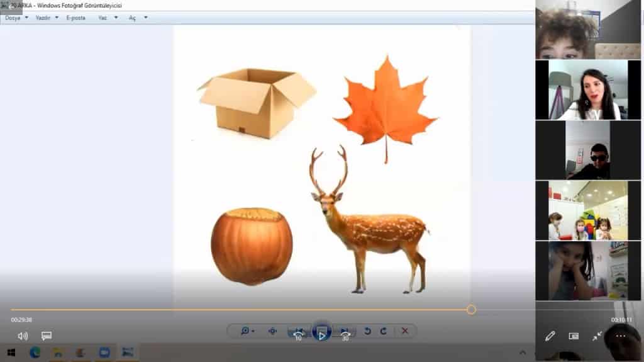Open File Explorer from the taskbar

(x=58, y=353)
